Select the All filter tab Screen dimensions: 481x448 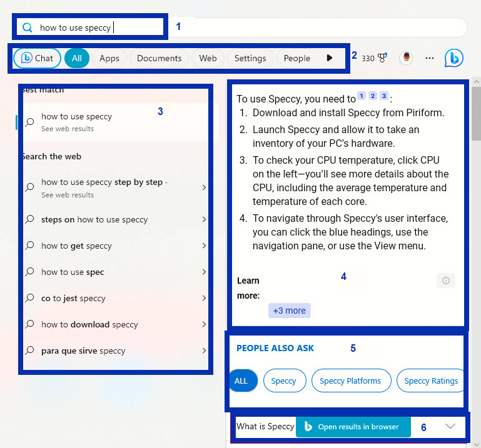77,58
